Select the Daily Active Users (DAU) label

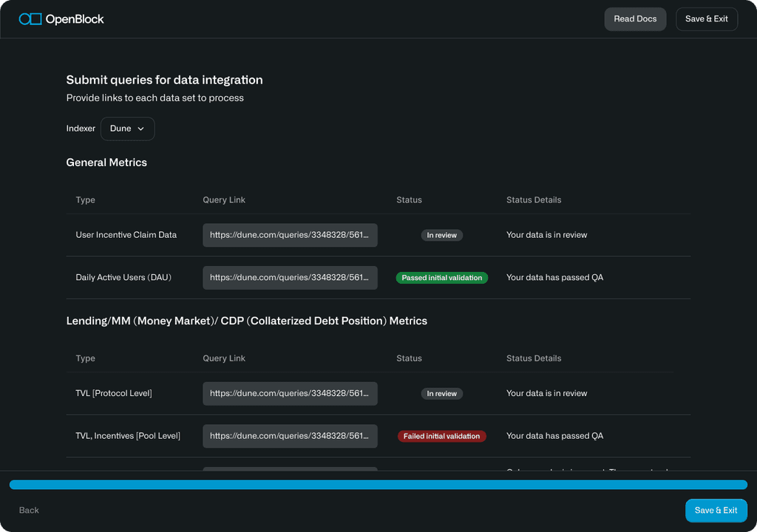(123, 277)
